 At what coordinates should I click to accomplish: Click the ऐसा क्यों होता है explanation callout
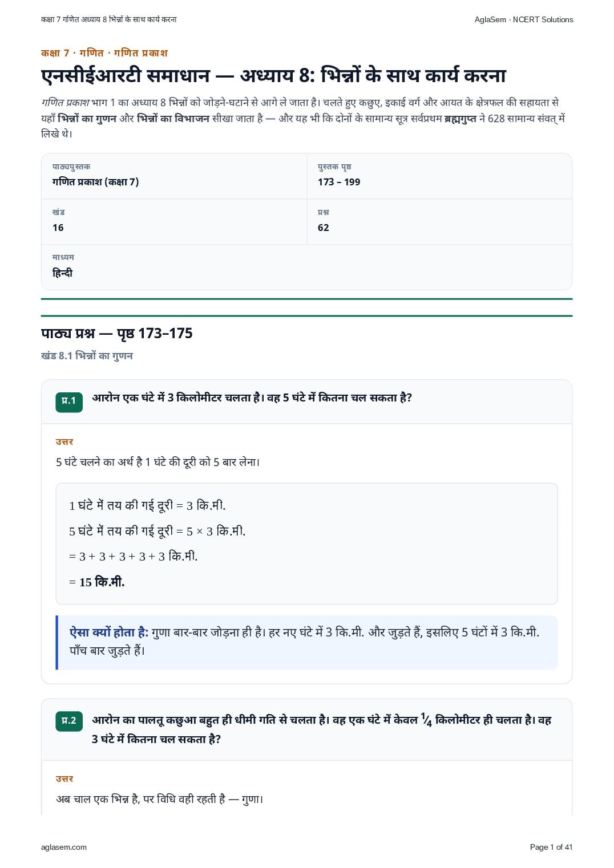pos(307,642)
